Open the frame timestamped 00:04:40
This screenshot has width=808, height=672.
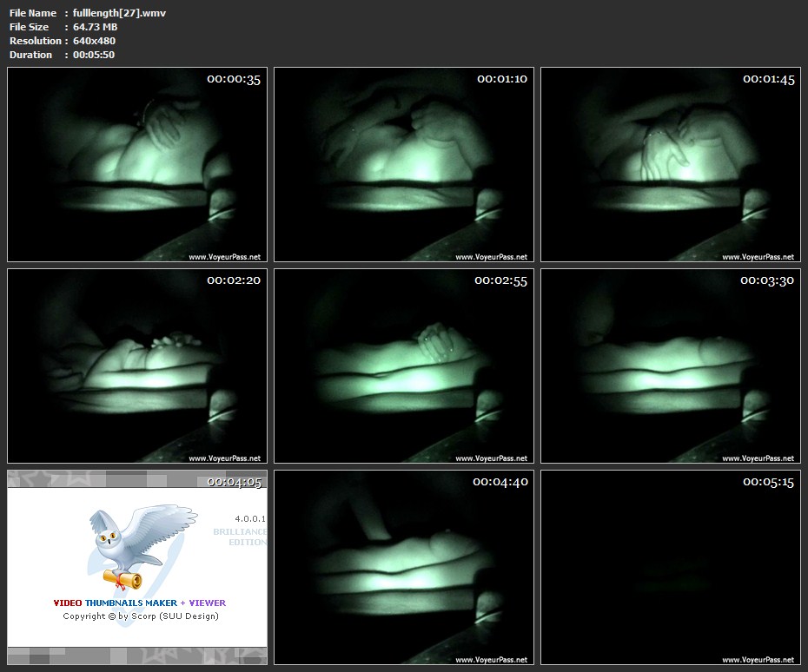click(x=404, y=567)
